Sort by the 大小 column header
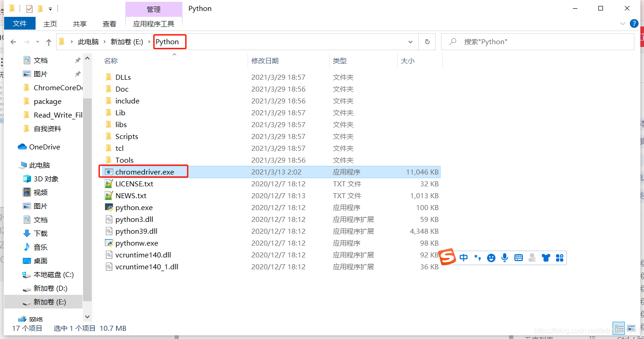 (x=408, y=61)
